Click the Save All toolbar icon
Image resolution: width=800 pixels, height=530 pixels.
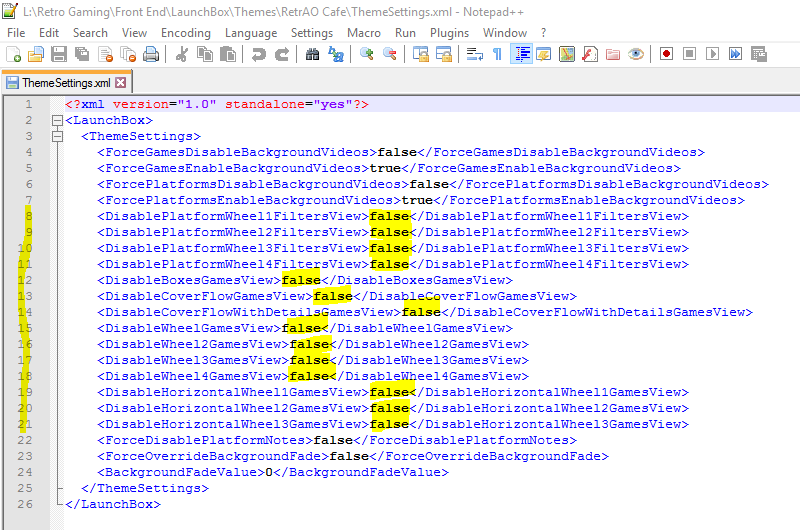(x=82, y=54)
